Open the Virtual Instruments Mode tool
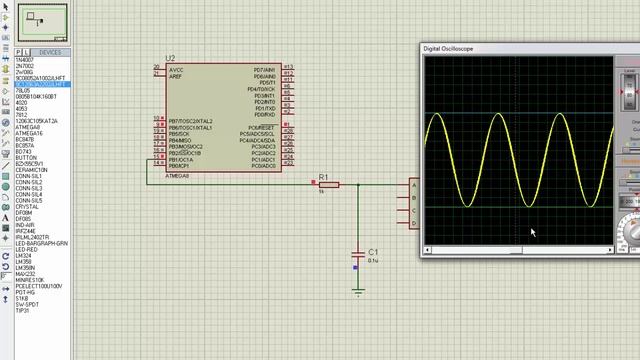The image size is (640, 360). click(x=5, y=154)
